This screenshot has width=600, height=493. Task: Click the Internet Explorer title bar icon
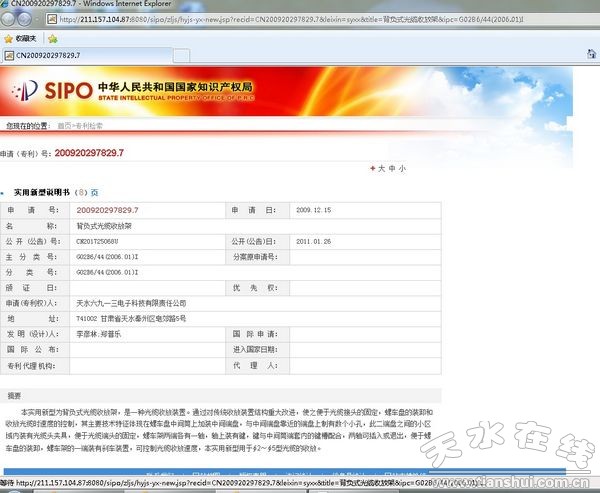[x=8, y=5]
